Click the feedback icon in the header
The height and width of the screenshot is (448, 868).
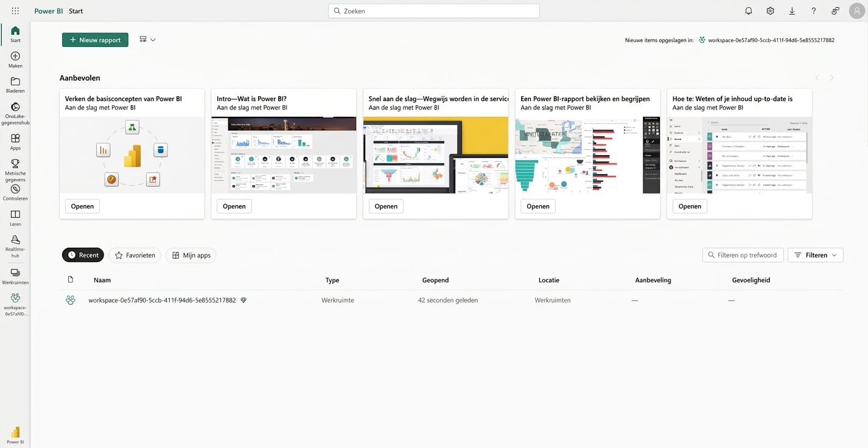click(x=835, y=11)
